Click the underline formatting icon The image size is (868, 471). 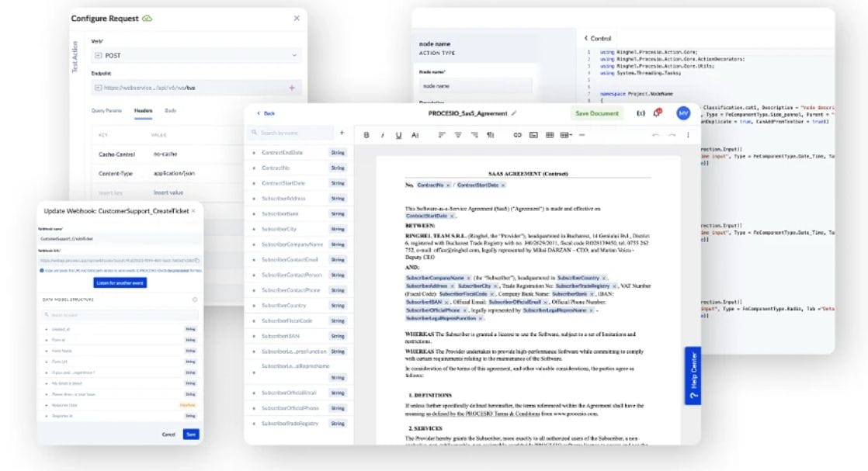click(x=398, y=135)
